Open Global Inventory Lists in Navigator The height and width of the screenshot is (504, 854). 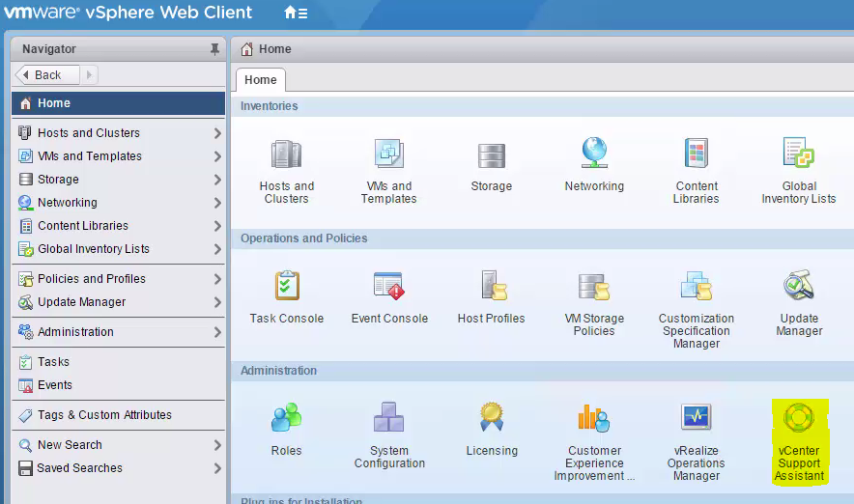click(x=118, y=249)
